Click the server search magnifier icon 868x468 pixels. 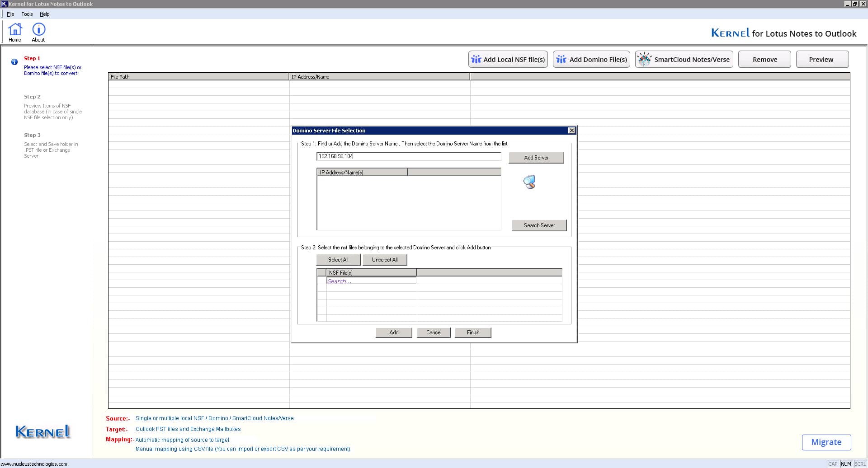pos(529,182)
